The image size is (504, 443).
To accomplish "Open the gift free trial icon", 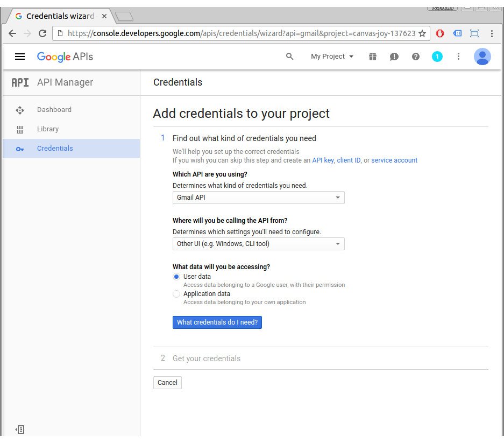I will coord(373,57).
